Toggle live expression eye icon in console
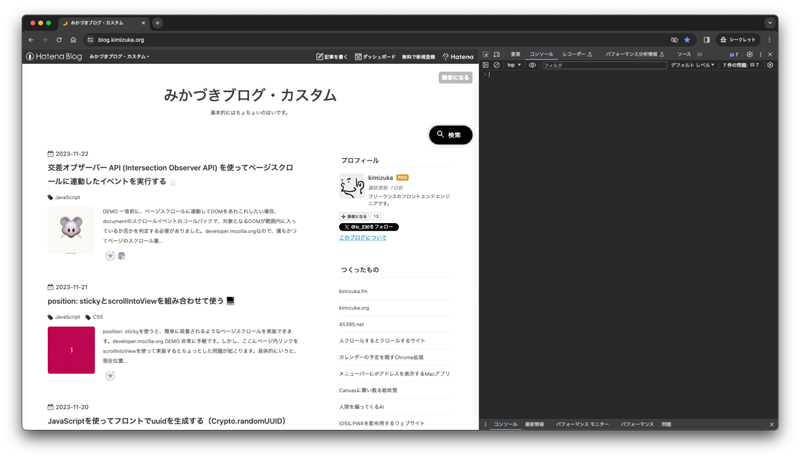Image resolution: width=800 pixels, height=459 pixels. [x=532, y=65]
